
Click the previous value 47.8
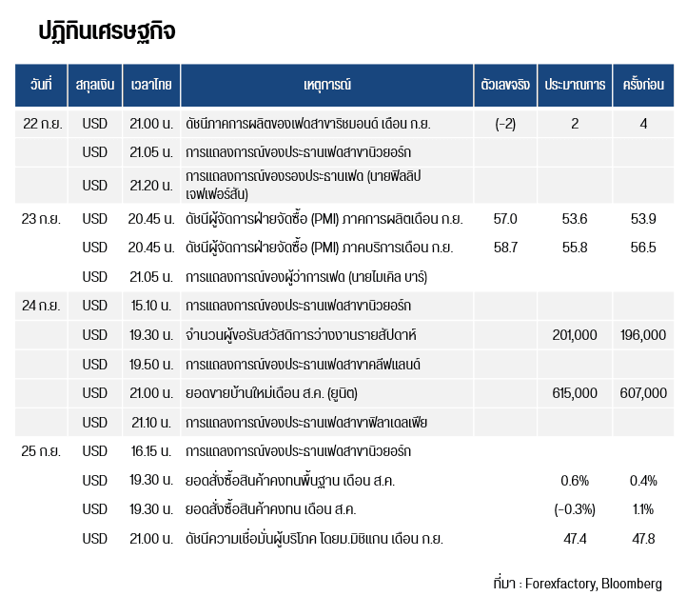tap(643, 539)
